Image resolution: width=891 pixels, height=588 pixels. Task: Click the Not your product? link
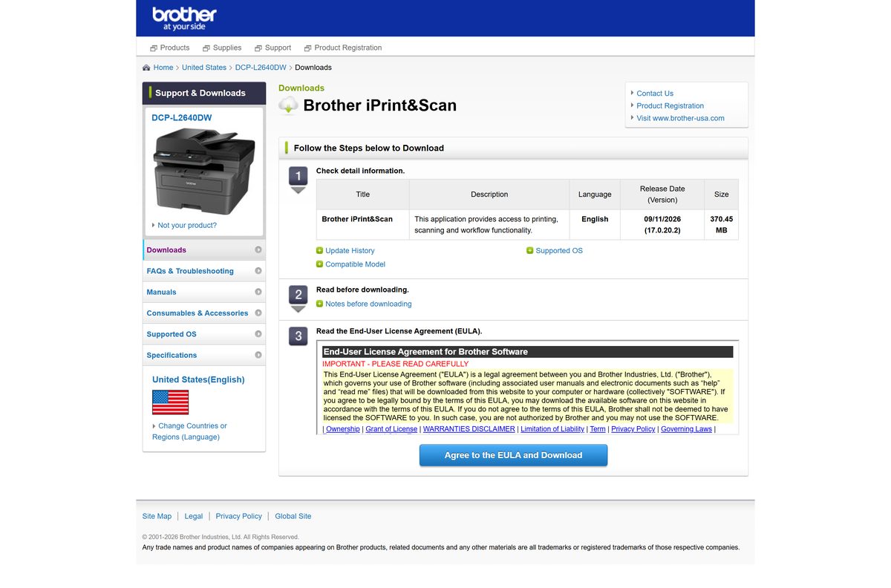click(x=187, y=225)
